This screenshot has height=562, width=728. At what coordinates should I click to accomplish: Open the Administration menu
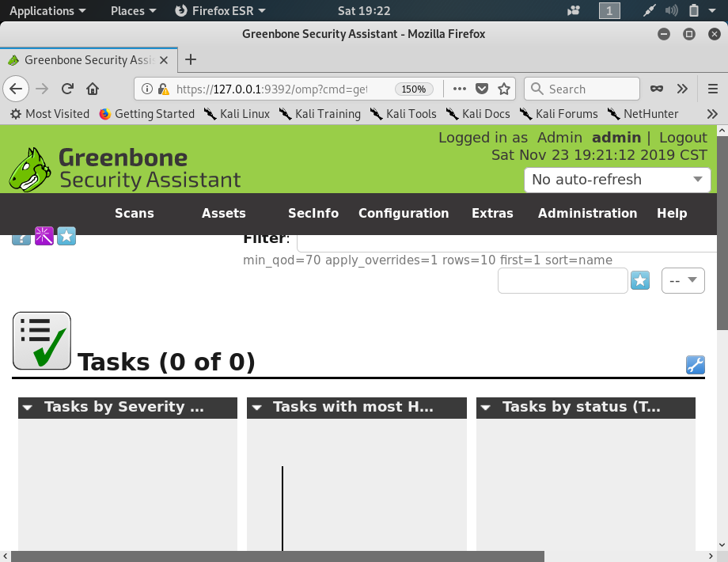point(587,213)
